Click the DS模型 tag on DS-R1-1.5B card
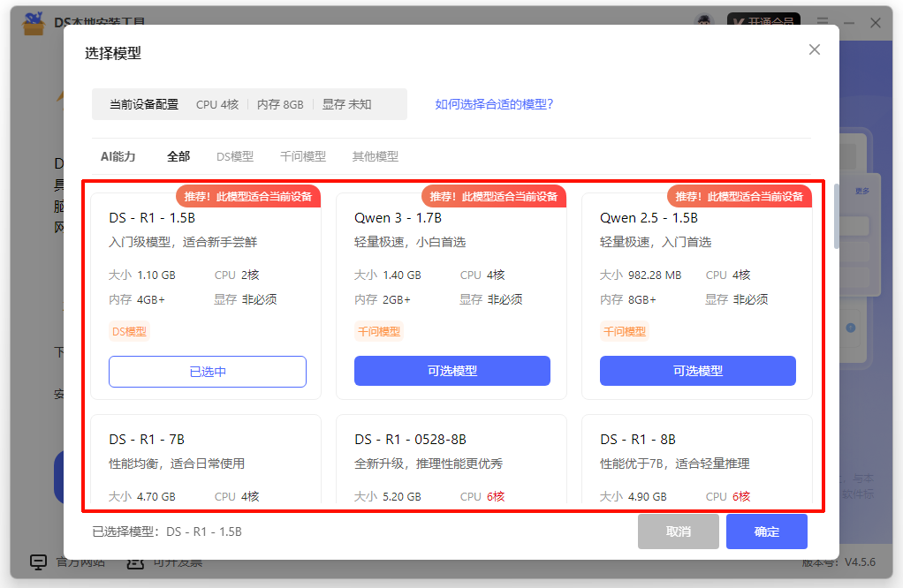 pyautogui.click(x=131, y=330)
